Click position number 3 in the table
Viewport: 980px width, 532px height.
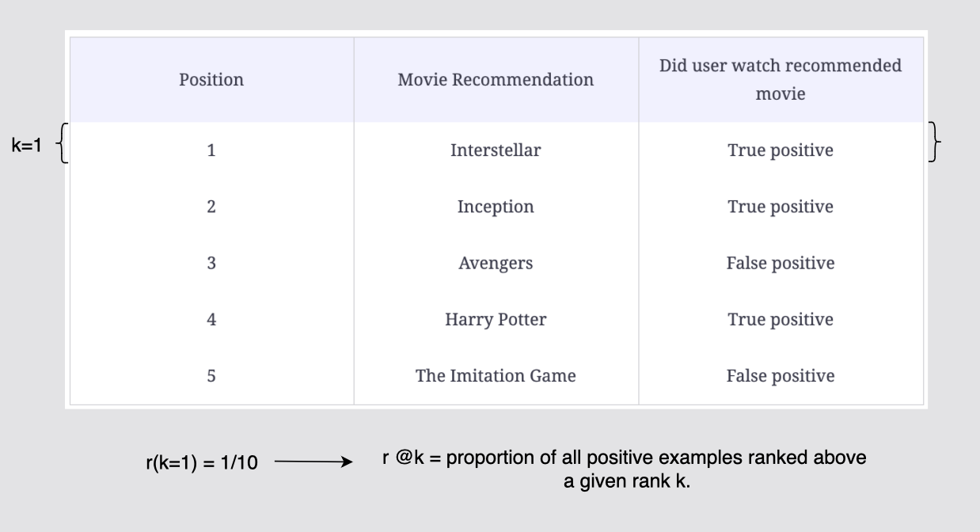tap(211, 264)
